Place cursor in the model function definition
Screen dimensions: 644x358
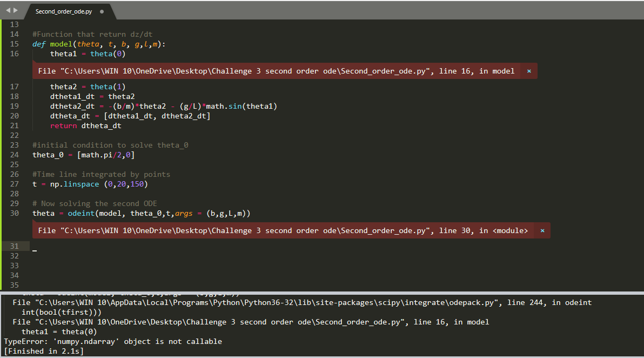59,44
